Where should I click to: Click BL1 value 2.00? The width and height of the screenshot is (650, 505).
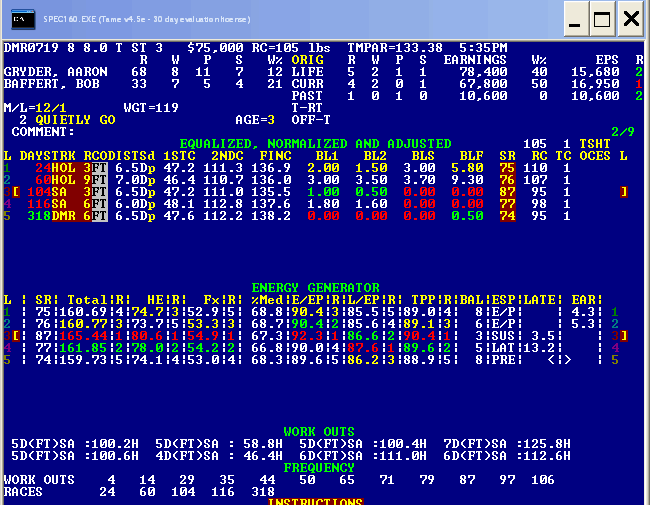[323, 168]
